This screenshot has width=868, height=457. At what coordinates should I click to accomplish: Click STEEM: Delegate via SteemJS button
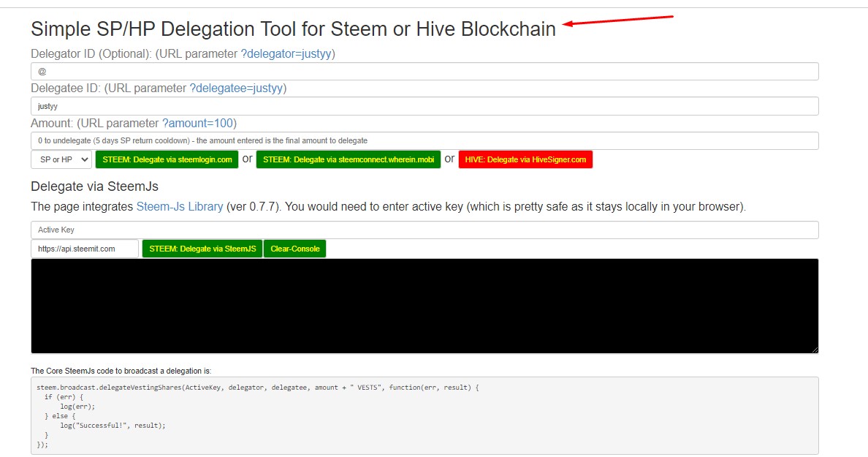pyautogui.click(x=202, y=249)
